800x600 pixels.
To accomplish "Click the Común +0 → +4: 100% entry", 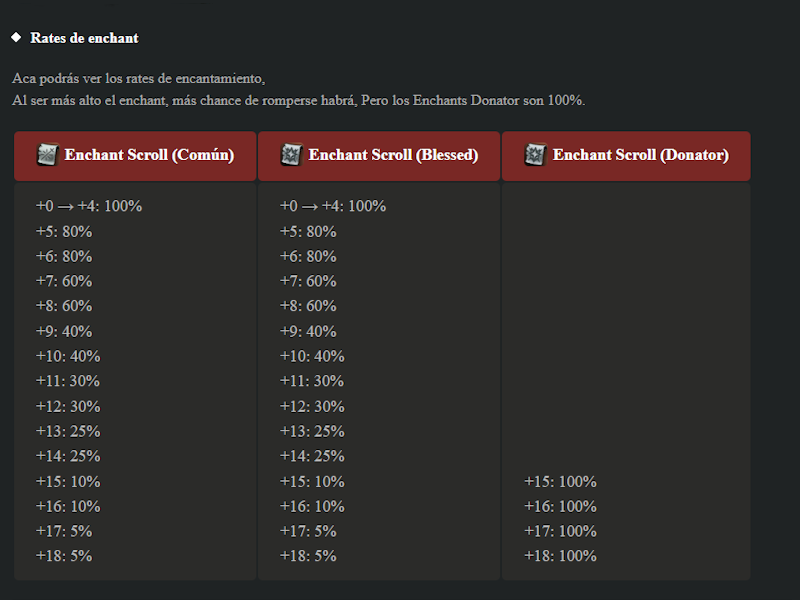I will click(x=89, y=206).
